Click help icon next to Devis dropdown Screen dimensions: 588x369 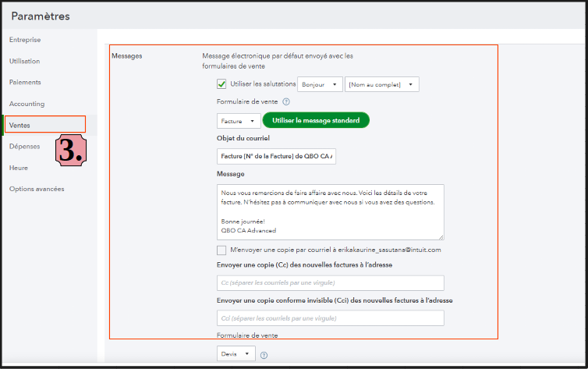coord(264,356)
